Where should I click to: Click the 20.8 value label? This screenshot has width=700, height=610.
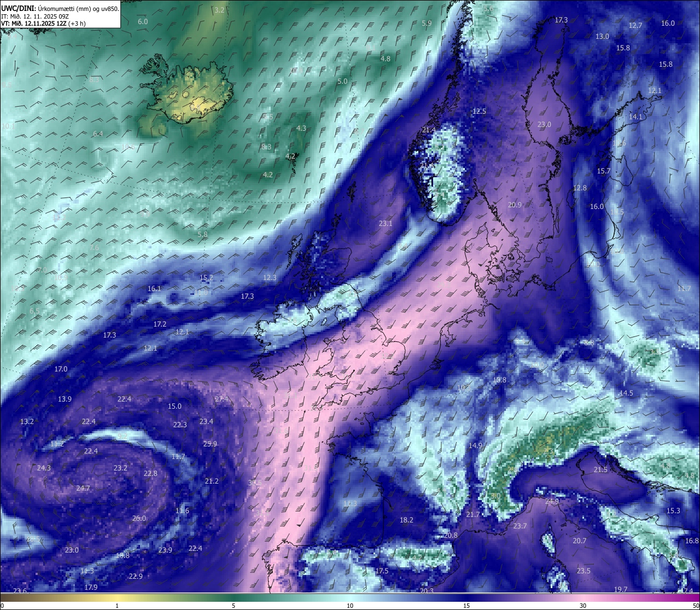[451, 535]
